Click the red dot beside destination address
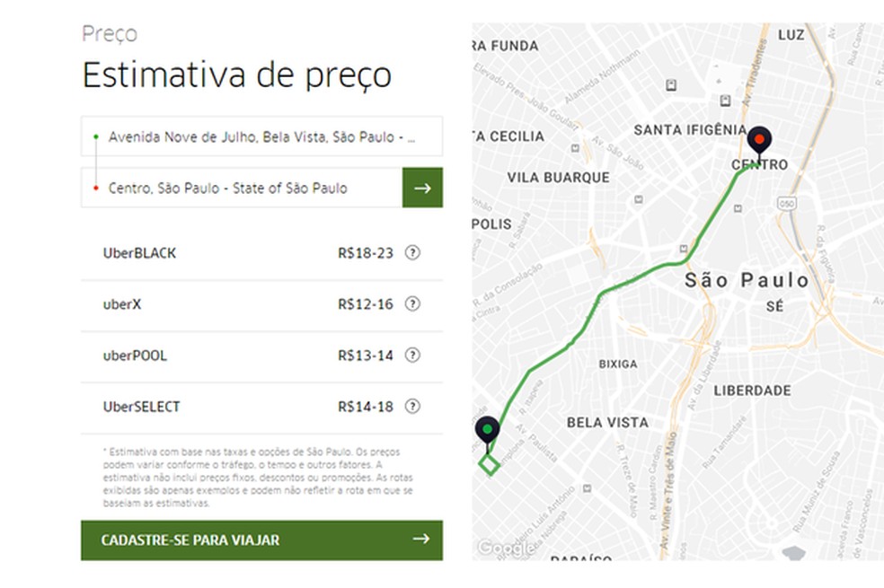 98,188
